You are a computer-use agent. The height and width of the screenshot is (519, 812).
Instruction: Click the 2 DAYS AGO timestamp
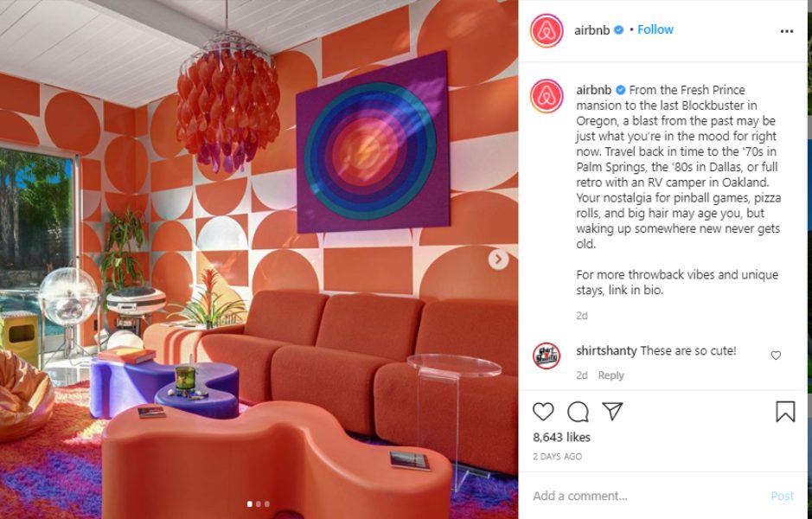tap(557, 457)
